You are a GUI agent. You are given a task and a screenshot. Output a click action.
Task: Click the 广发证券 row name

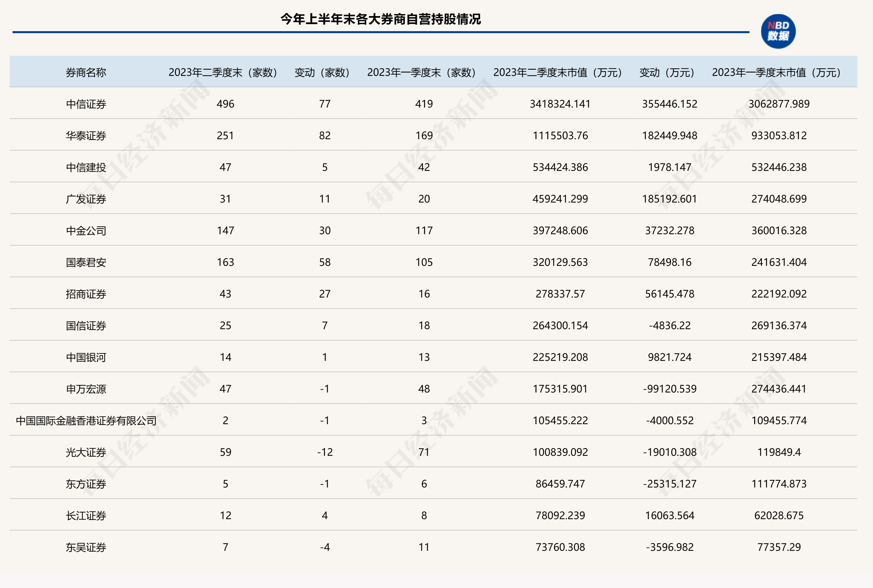tap(86, 199)
